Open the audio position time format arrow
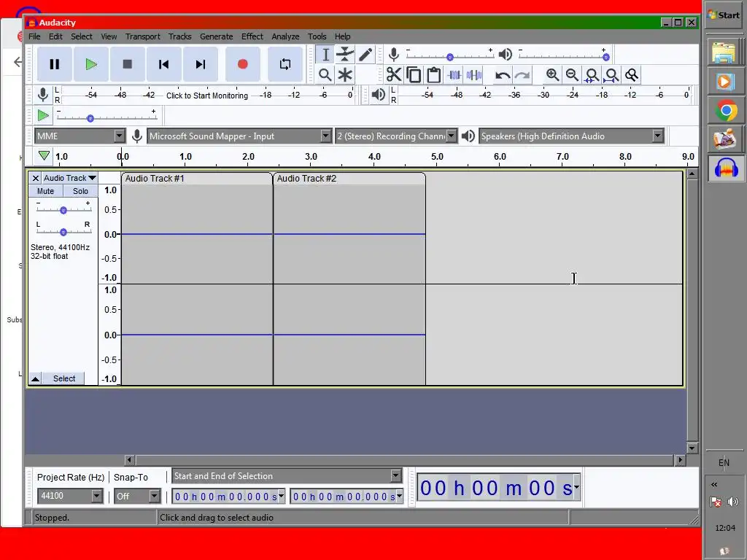 coord(576,487)
